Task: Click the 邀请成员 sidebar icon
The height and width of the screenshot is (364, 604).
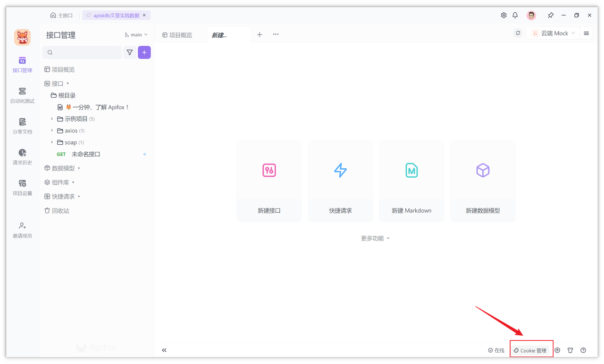Action: click(x=22, y=230)
